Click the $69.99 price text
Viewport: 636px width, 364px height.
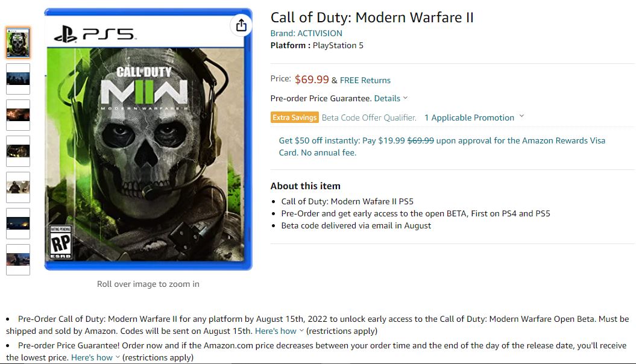tap(310, 78)
